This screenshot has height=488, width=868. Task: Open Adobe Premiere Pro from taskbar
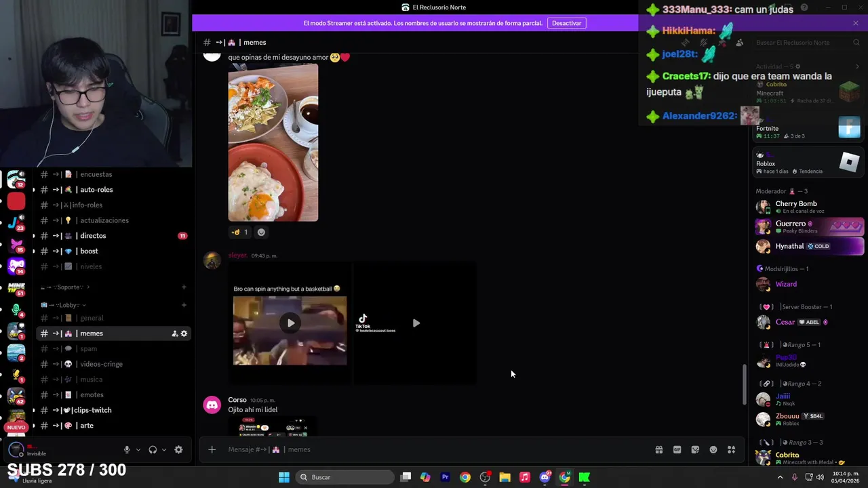coord(445,477)
